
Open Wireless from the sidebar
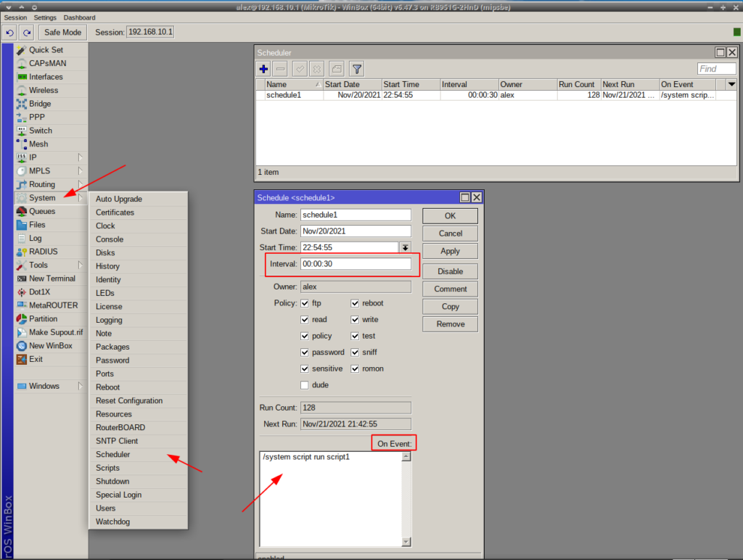[44, 91]
